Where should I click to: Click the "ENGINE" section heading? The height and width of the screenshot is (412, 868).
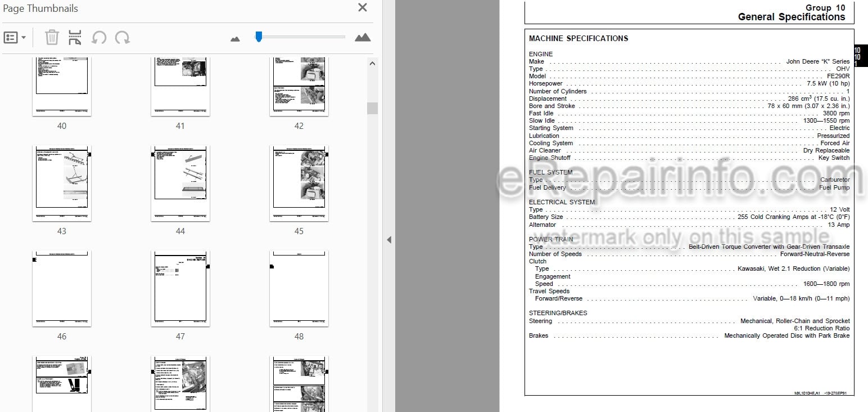tap(541, 54)
